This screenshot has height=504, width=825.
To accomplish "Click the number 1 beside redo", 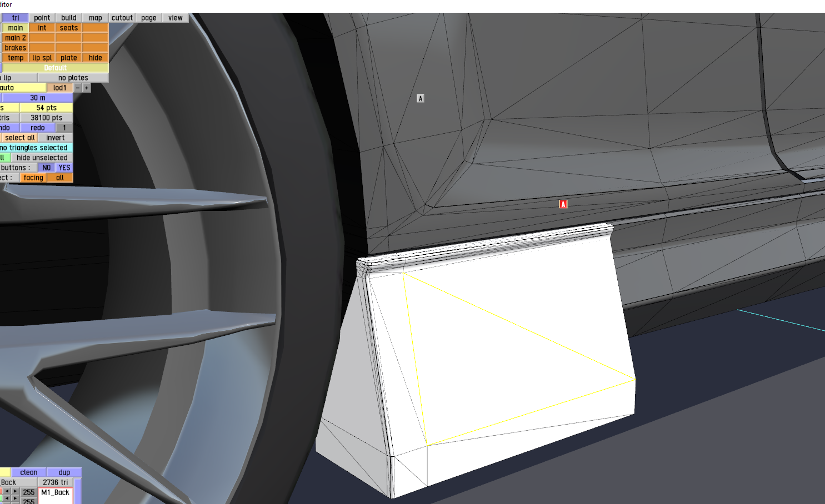I will (64, 128).
